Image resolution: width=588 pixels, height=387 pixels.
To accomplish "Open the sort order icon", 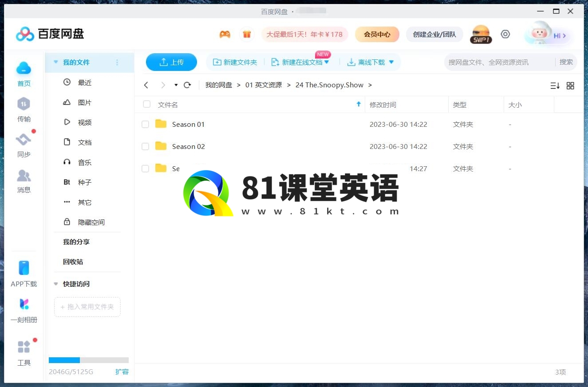I will pyautogui.click(x=555, y=86).
